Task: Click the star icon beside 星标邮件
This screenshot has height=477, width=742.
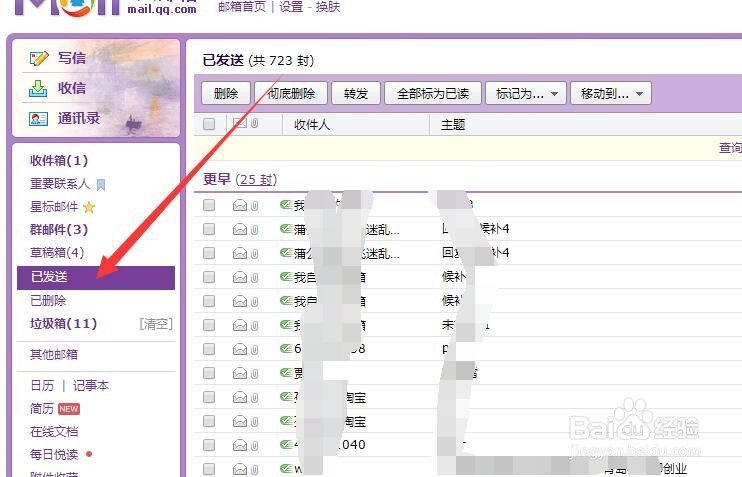Action: click(x=89, y=207)
